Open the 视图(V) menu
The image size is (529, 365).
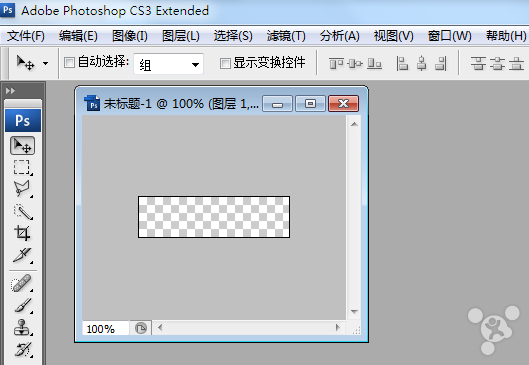[393, 36]
